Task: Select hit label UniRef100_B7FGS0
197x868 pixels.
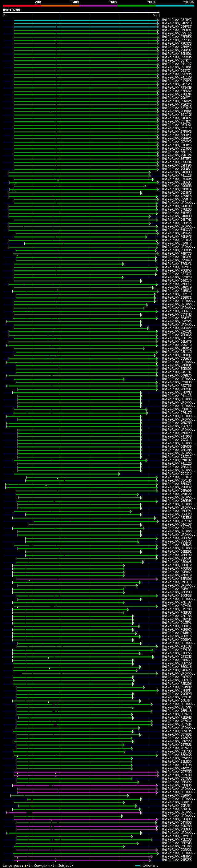Action: point(177,91)
